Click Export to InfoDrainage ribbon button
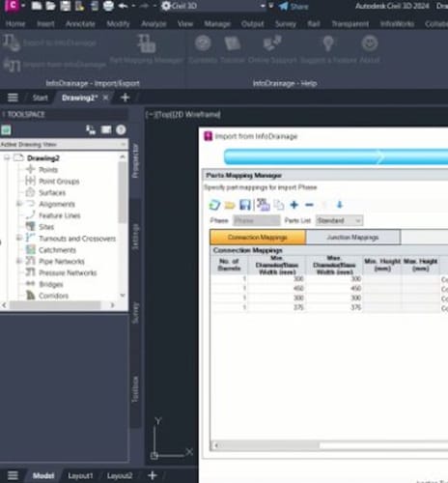The width and height of the screenshot is (448, 483). click(x=50, y=43)
